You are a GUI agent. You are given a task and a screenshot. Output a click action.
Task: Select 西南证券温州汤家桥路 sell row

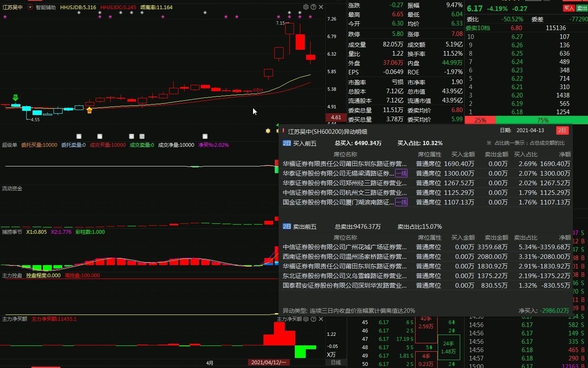(x=426, y=256)
